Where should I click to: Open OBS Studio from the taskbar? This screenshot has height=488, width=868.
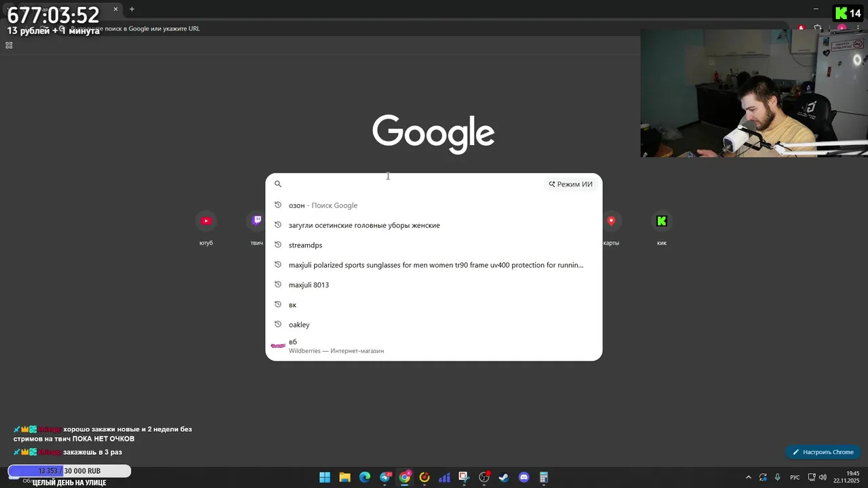click(x=484, y=477)
